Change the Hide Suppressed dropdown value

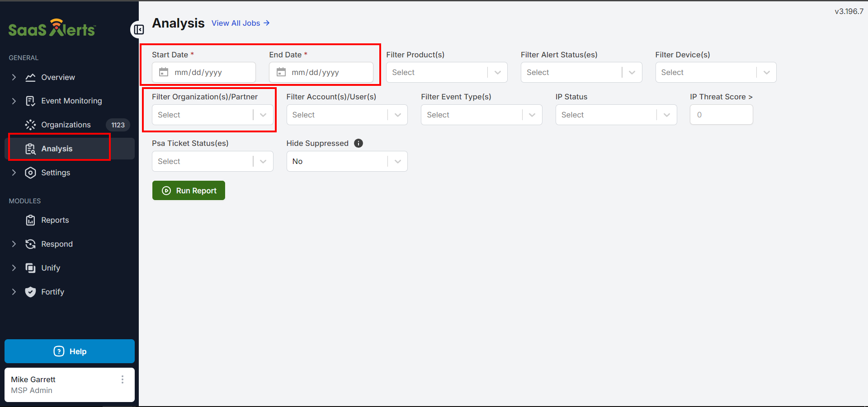click(346, 161)
